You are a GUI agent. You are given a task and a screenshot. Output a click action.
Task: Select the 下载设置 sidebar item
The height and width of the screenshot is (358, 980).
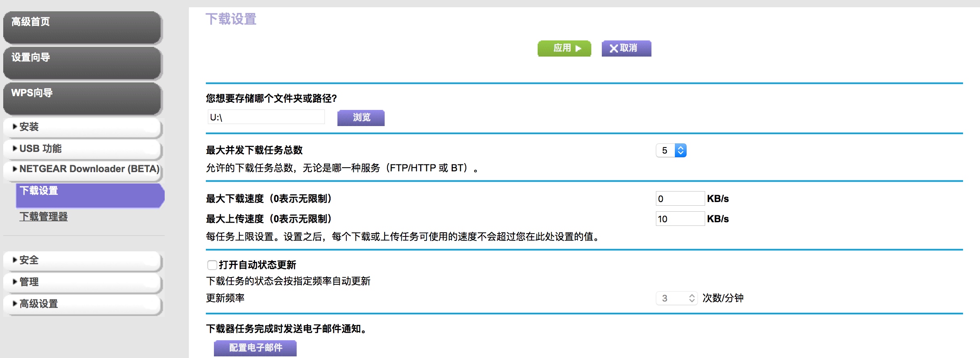(90, 195)
